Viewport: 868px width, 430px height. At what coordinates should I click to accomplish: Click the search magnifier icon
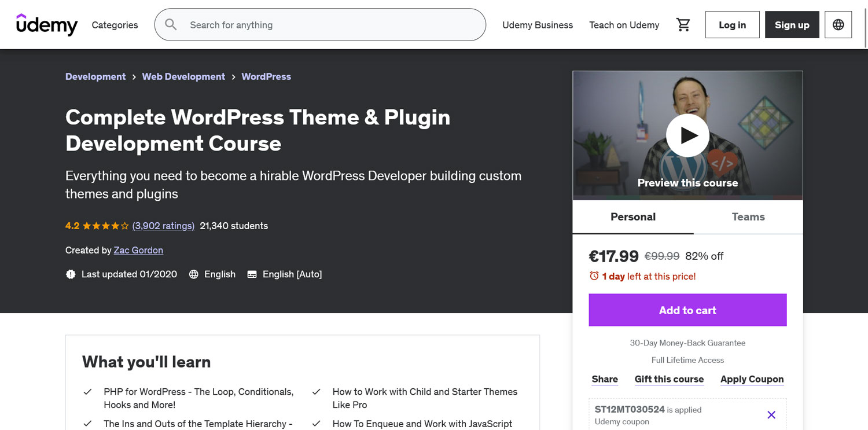[171, 25]
